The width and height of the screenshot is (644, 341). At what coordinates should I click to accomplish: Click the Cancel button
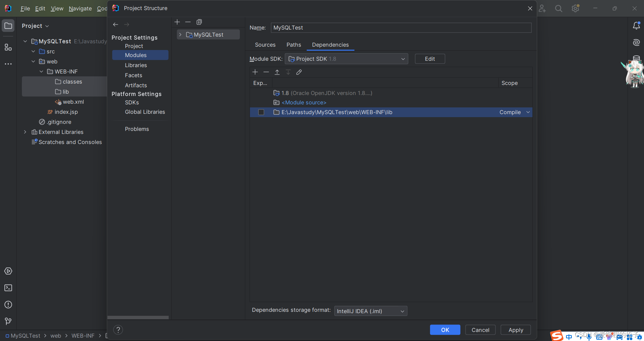[480, 330]
